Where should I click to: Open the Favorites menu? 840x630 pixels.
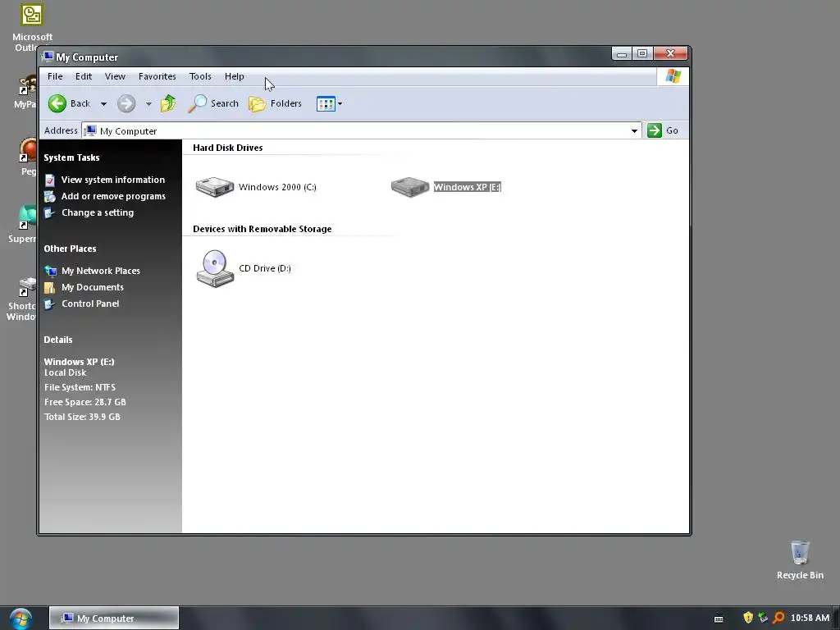(x=157, y=76)
